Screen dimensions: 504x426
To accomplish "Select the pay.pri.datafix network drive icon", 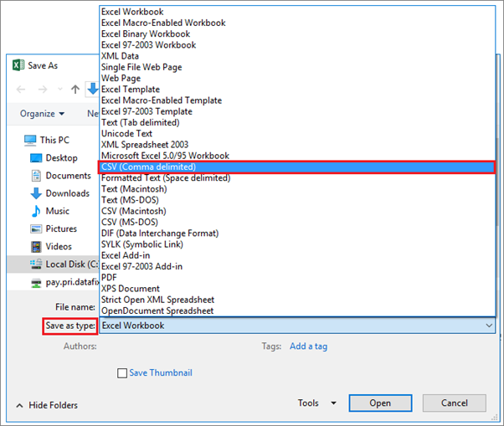I will tap(36, 283).
